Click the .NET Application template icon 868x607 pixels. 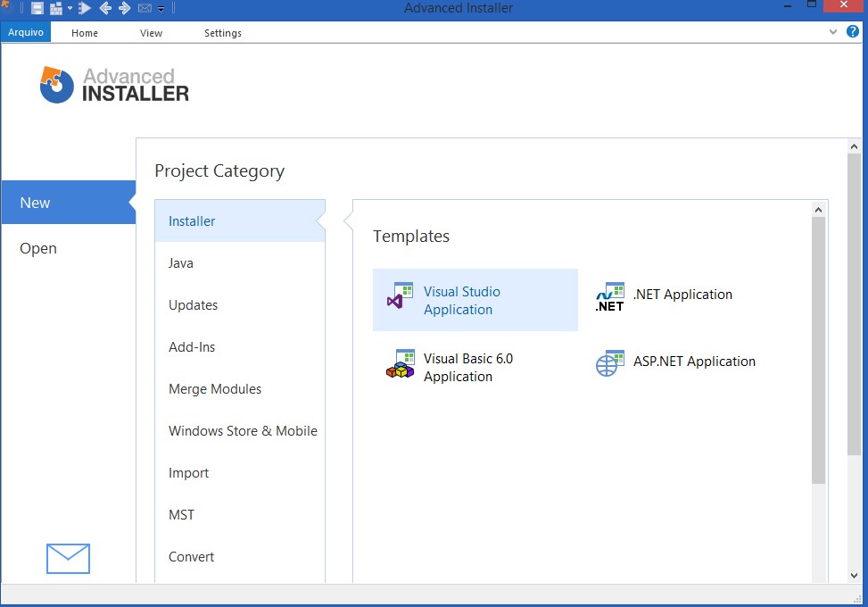(x=609, y=297)
